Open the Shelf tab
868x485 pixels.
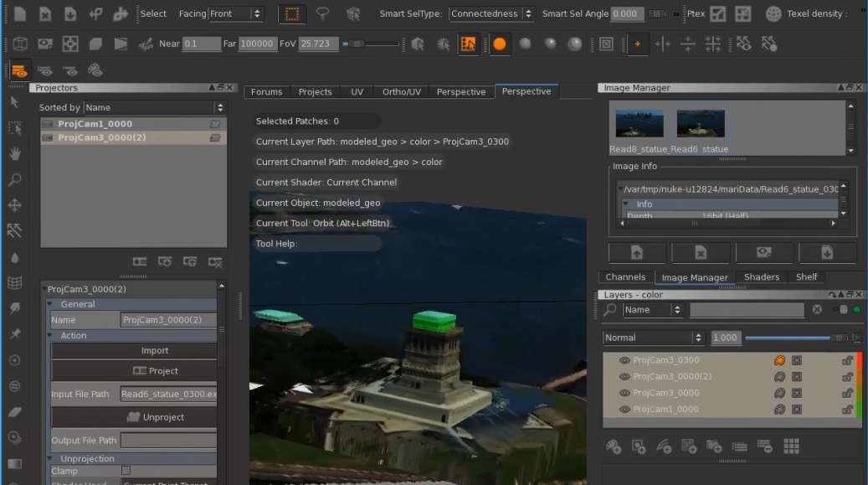click(x=807, y=277)
